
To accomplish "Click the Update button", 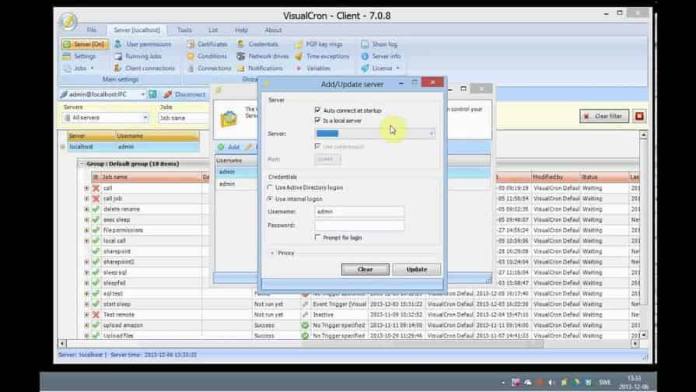I will pyautogui.click(x=416, y=269).
